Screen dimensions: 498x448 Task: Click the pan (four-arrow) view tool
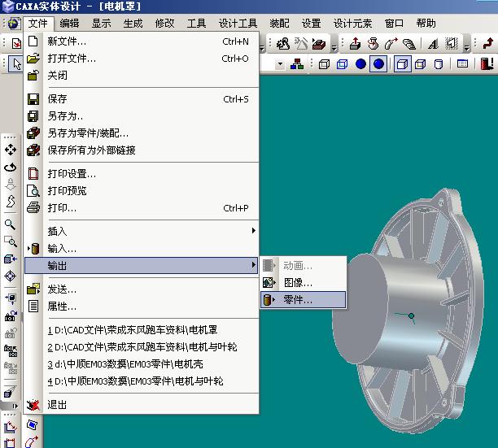click(10, 150)
